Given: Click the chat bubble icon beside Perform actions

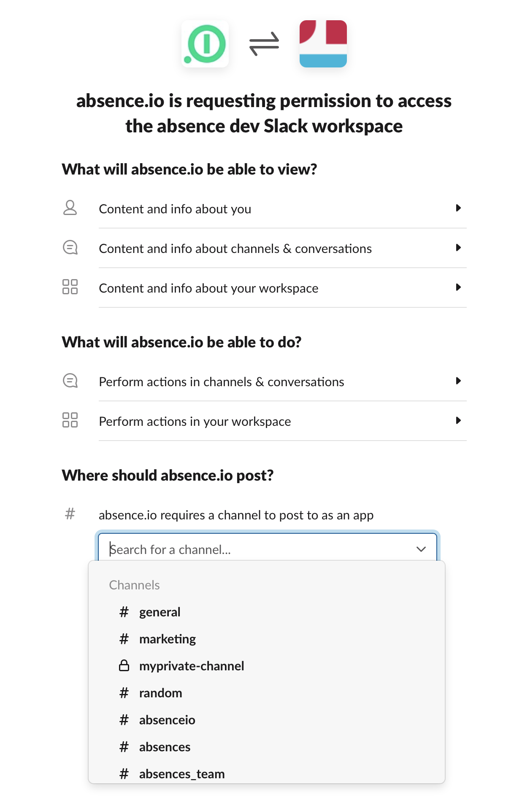Looking at the screenshot, I should 70,381.
